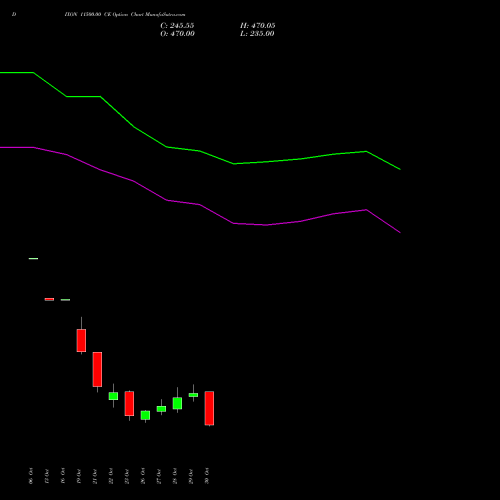Click the CE Options chart title text
Image resolution: width=500 pixels, height=500 pixels.
[x=125, y=15]
